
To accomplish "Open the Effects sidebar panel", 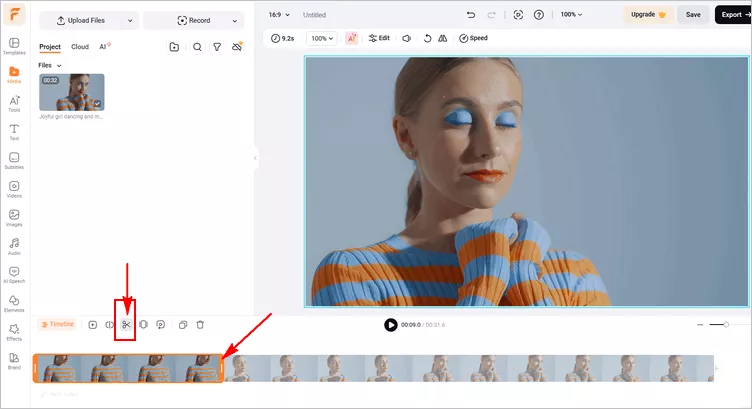I will 14,332.
